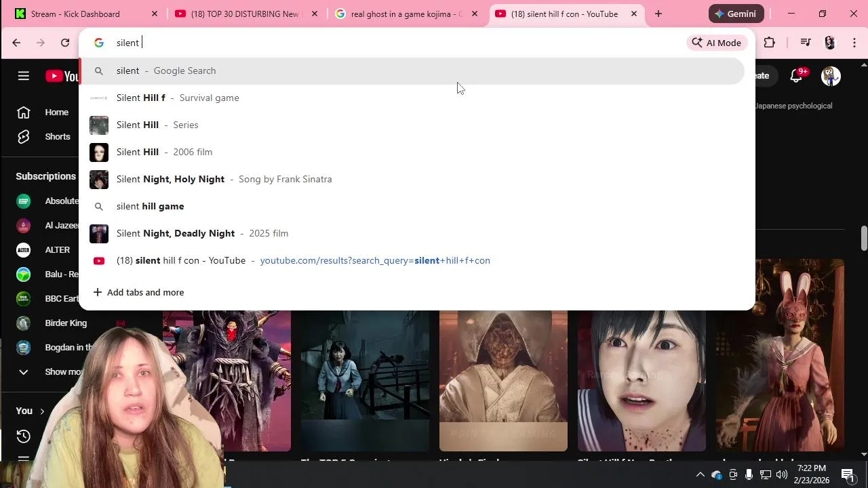Switch to the Stream - Kick Dashboard tab
This screenshot has width=868, height=488.
[x=85, y=14]
